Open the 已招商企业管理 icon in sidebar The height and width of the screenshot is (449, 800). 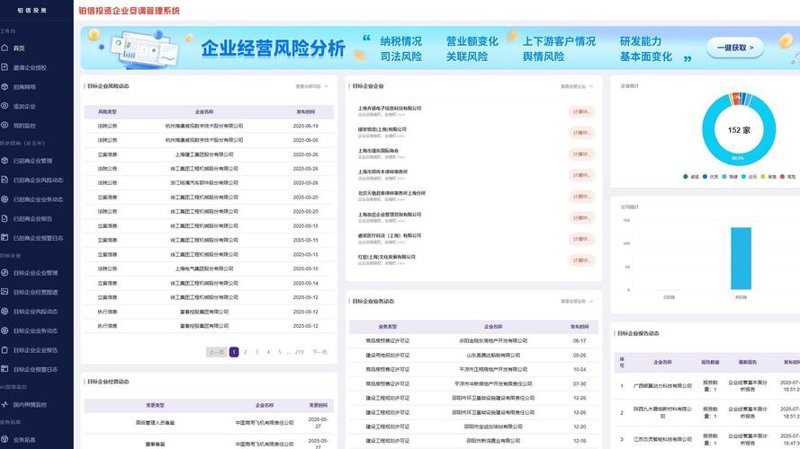coord(5,160)
